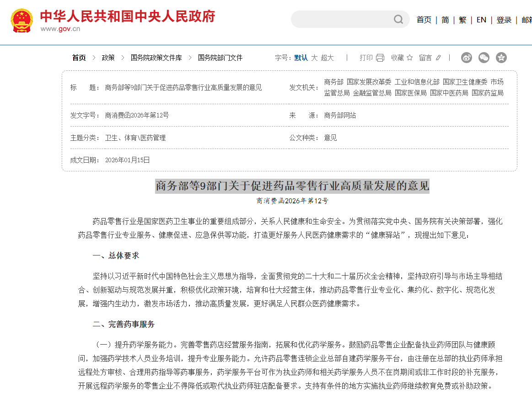Go to 政策 breadcrumb section
Viewport: 532px width, 399px height.
108,58
